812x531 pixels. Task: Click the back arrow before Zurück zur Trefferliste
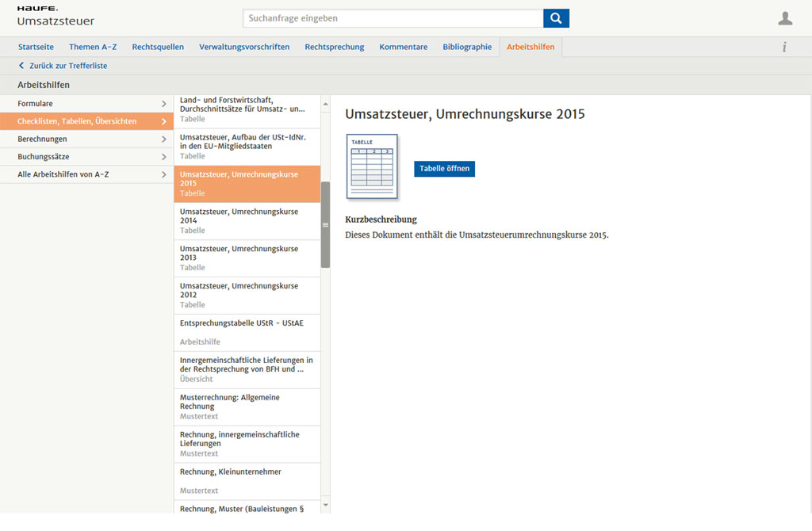[21, 66]
